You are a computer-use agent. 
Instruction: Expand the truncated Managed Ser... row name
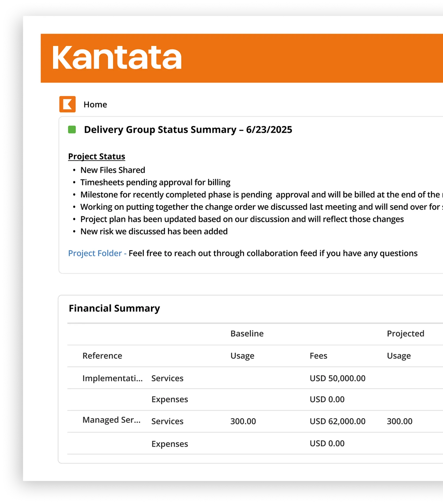[111, 420]
